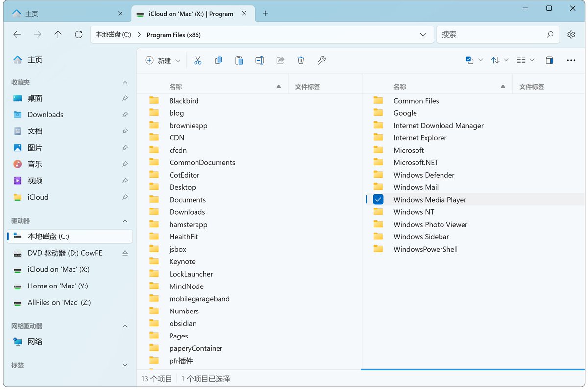The width and height of the screenshot is (588, 390).
Task: Open 图片 in favorites
Action: (x=70, y=148)
